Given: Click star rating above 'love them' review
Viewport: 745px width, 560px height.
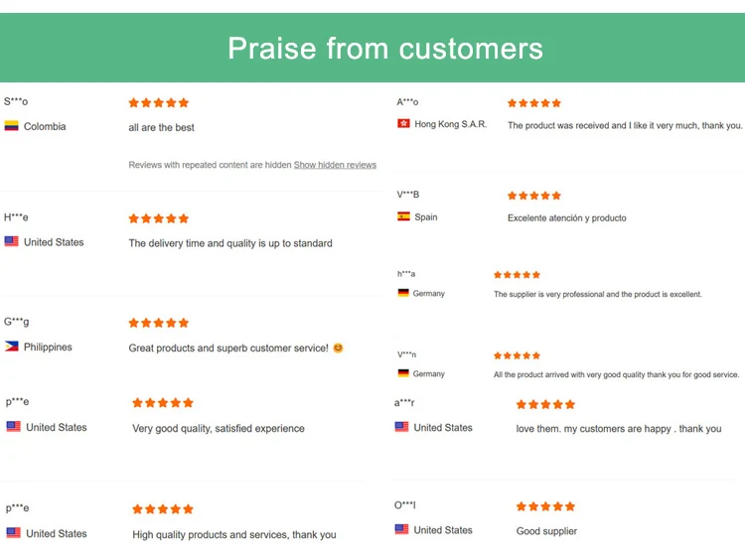Looking at the screenshot, I should pos(545,404).
